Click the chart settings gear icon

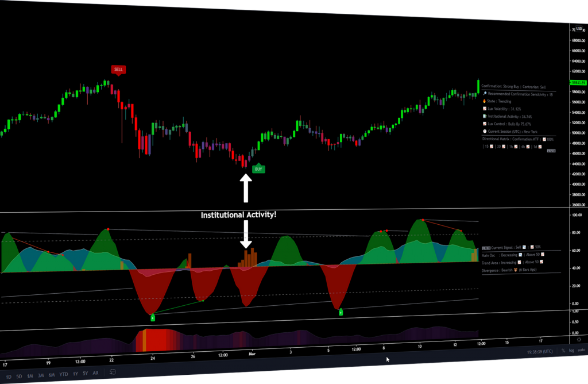point(579,340)
